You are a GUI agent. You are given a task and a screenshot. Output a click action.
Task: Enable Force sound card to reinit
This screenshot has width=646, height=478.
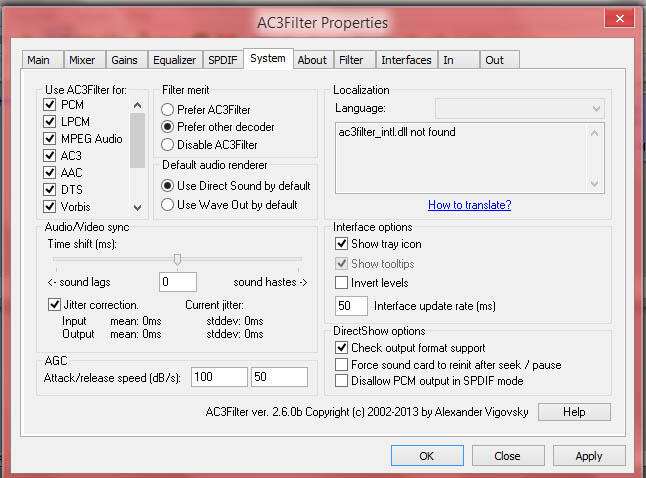pos(341,365)
